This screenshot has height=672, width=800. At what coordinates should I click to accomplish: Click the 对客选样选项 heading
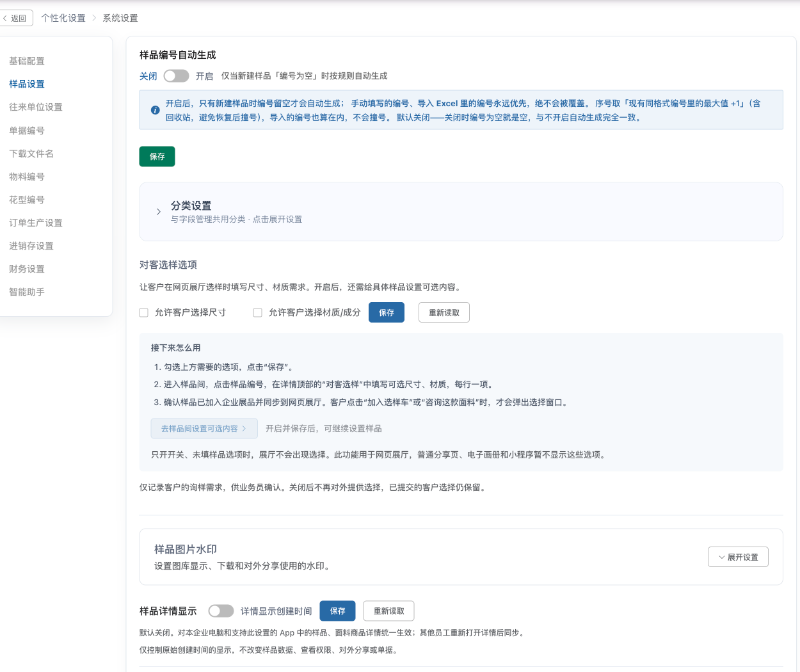coord(168,265)
